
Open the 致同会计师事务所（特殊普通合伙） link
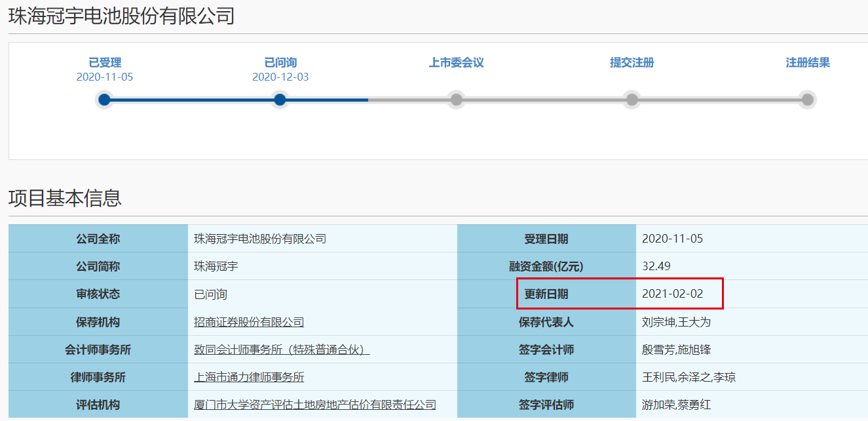[x=282, y=350]
